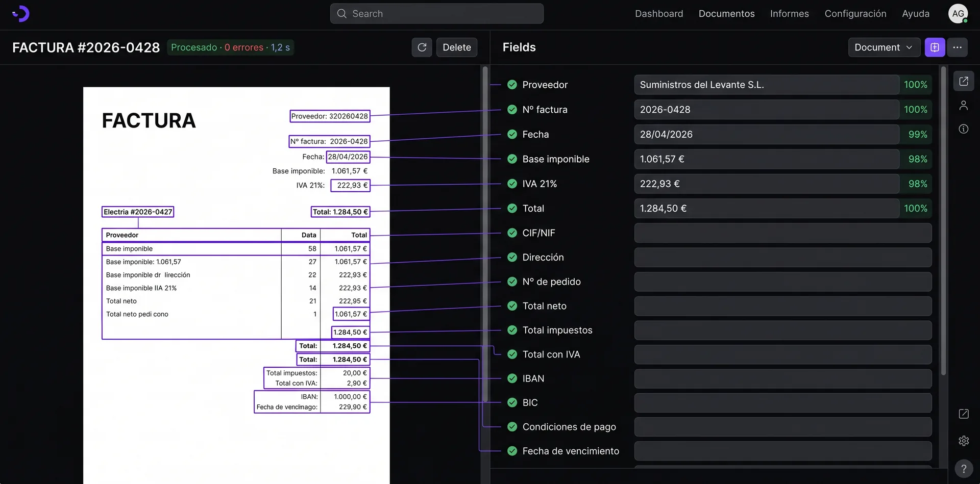Screen dimensions: 980x484
Task: Open the Document dropdown
Action: [884, 47]
